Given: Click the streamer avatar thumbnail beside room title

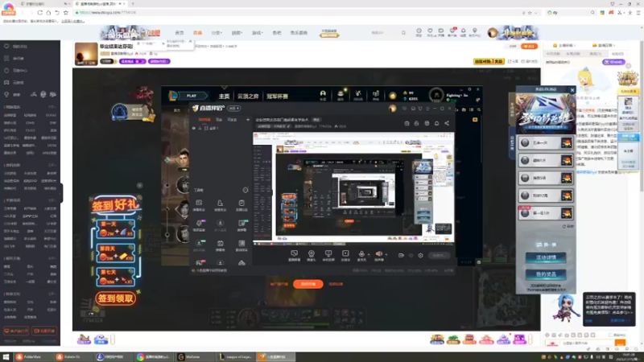Looking at the screenshot, I should (x=86, y=54).
